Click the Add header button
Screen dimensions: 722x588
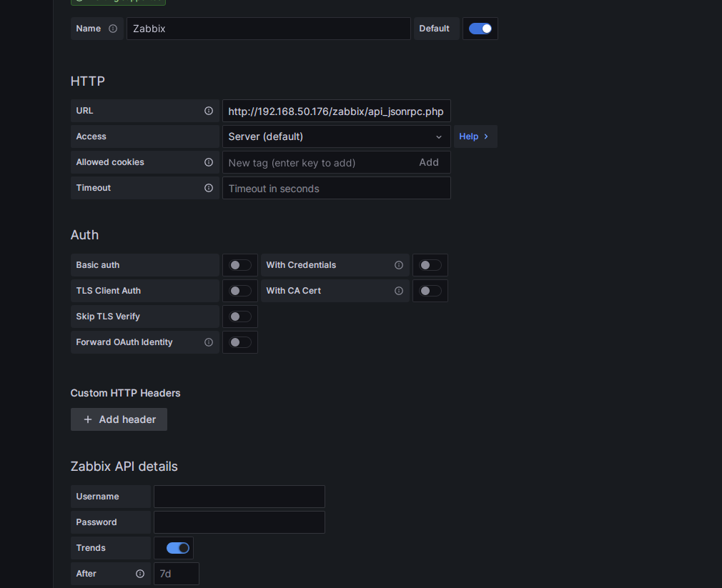(x=119, y=419)
